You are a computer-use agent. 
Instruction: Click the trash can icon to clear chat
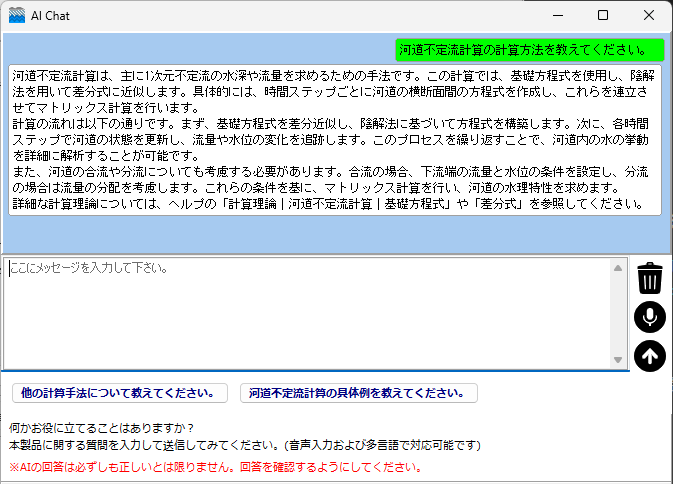pos(650,278)
